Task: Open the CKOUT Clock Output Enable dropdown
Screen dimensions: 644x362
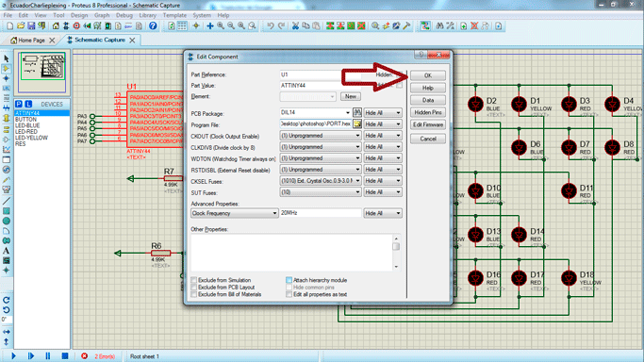Action: (x=321, y=136)
